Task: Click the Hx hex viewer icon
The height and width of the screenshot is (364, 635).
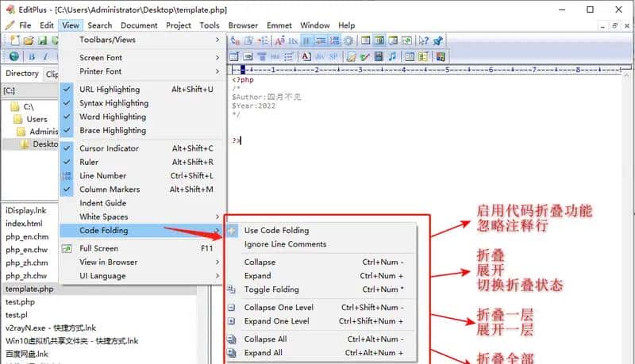Action: click(x=293, y=40)
